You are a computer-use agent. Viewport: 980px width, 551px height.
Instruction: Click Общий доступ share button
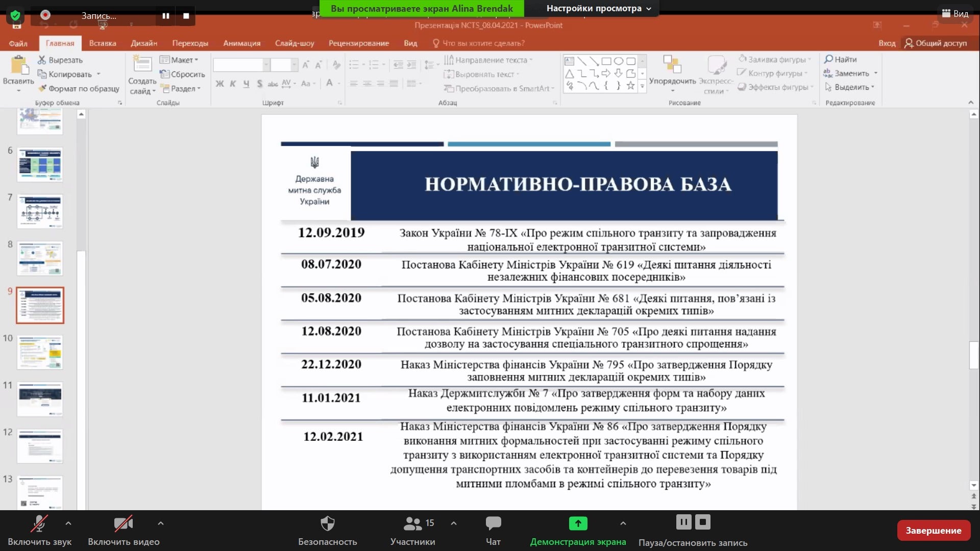click(936, 43)
